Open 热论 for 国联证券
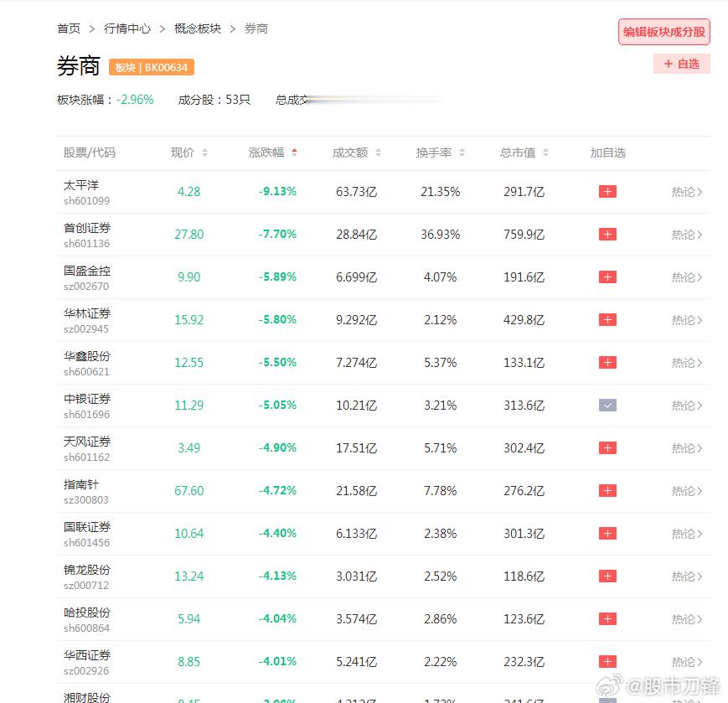Image resolution: width=728 pixels, height=703 pixels. (x=687, y=534)
